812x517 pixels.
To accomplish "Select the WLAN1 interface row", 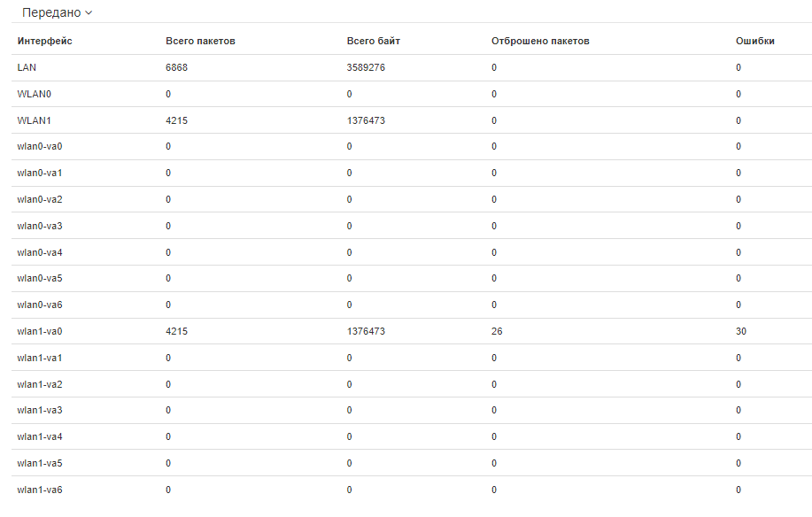I will coord(32,120).
